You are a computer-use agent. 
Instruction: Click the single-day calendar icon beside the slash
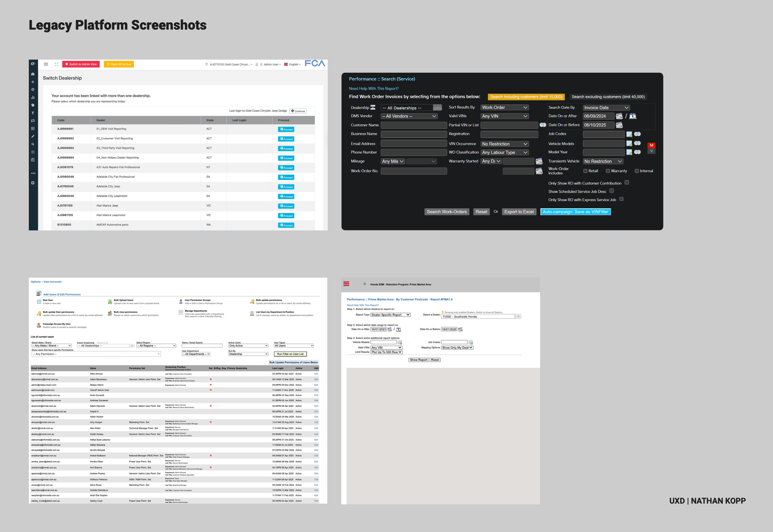point(633,116)
